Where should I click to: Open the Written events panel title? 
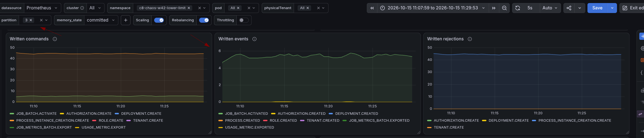point(233,39)
